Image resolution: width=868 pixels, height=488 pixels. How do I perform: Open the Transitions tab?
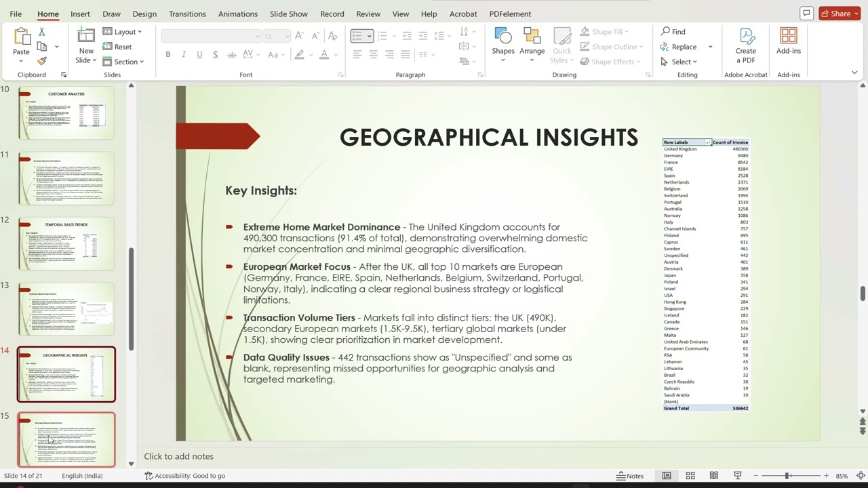187,14
